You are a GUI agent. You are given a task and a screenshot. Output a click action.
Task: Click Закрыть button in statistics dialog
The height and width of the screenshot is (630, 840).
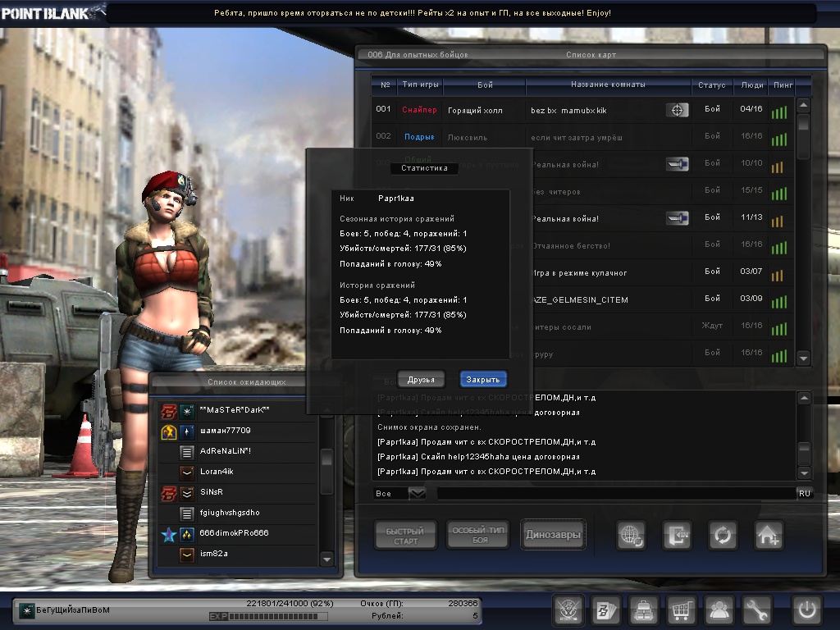(x=482, y=379)
